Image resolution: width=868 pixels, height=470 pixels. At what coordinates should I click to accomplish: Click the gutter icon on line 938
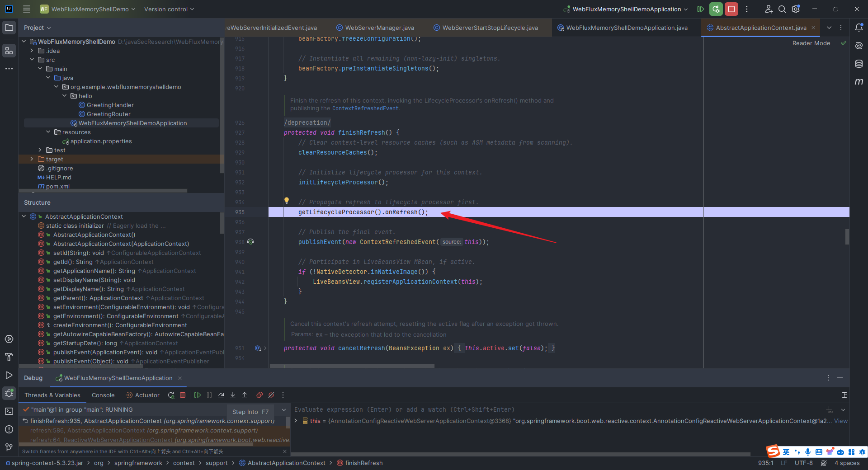coord(250,242)
